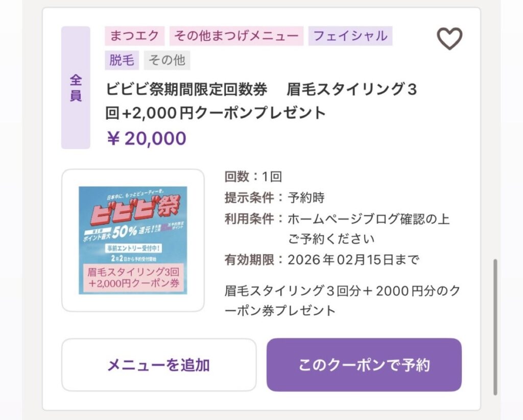Choose the 脱毛 tag
The width and height of the screenshot is (523, 420).
[x=122, y=61]
